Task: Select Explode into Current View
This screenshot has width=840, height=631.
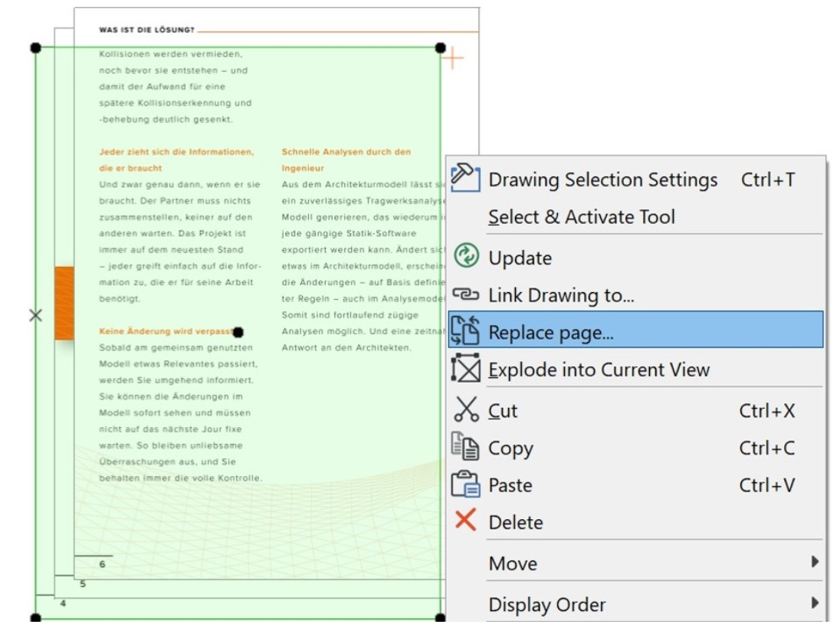Action: 635,369
